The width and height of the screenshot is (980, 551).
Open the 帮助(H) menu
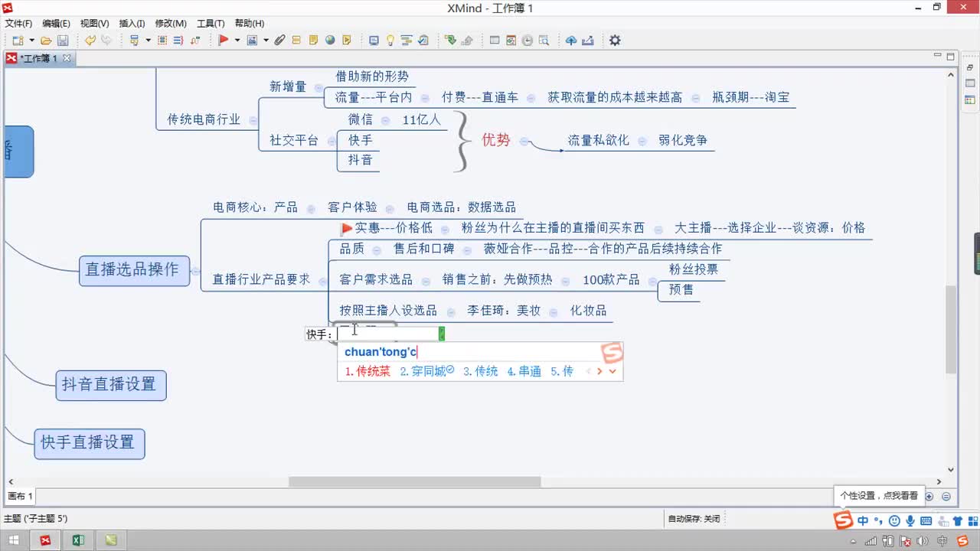click(250, 24)
